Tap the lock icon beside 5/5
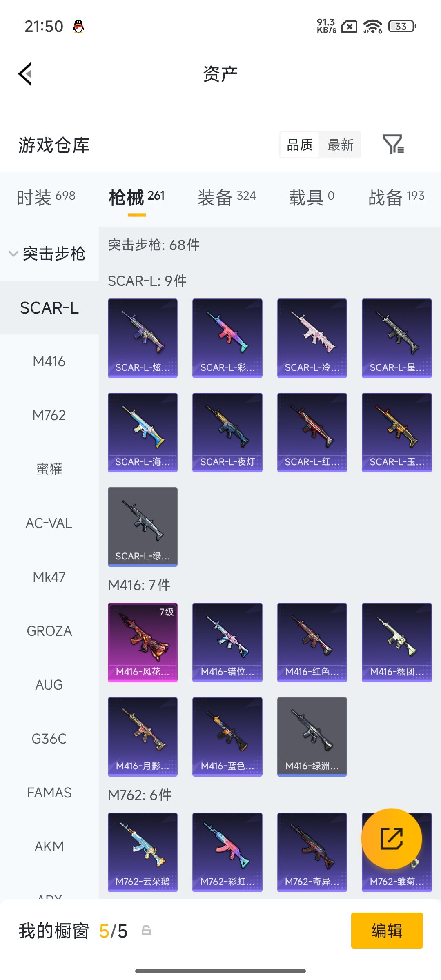 [146, 931]
